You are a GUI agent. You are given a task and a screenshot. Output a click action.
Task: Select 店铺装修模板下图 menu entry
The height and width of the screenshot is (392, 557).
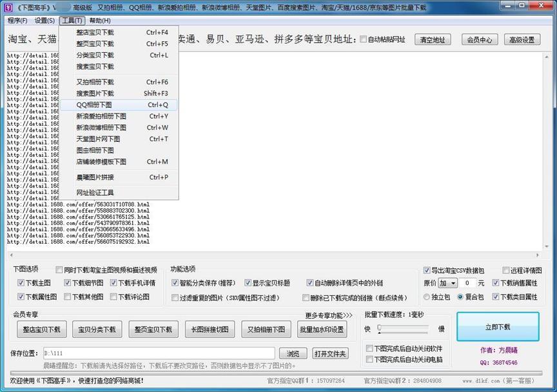coord(119,162)
